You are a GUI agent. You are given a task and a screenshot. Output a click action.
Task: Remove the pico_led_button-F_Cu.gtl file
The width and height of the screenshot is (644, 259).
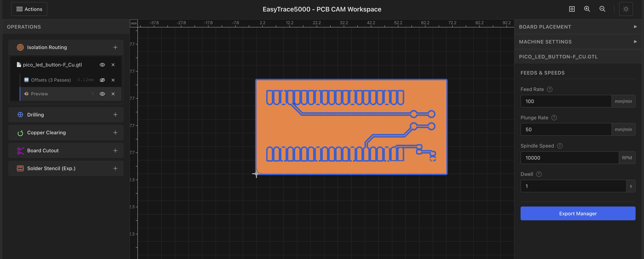(x=113, y=65)
